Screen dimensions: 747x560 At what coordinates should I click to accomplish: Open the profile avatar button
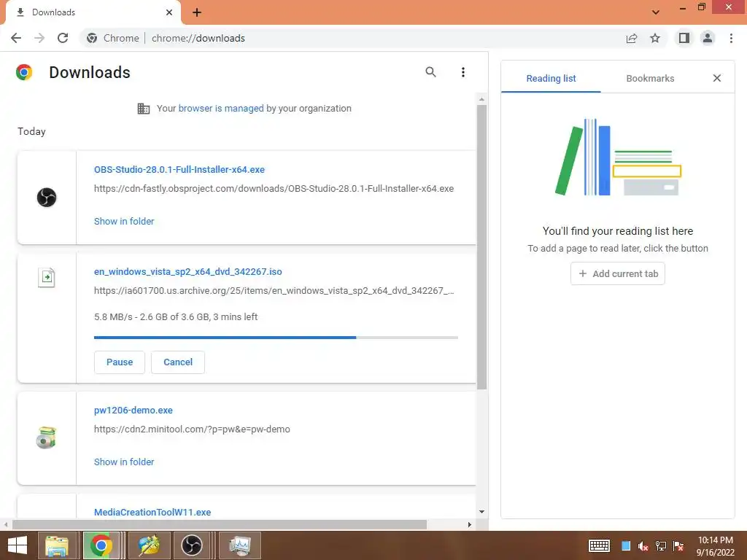(x=708, y=38)
